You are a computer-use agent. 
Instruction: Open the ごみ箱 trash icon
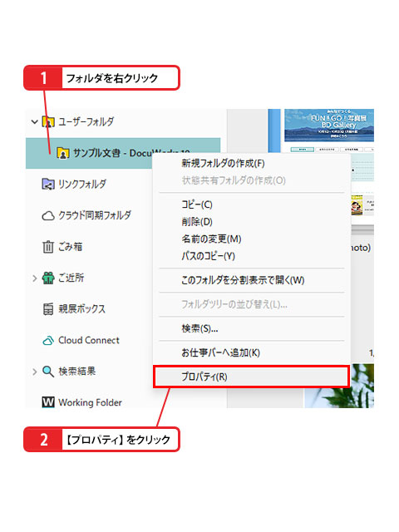pyautogui.click(x=48, y=247)
